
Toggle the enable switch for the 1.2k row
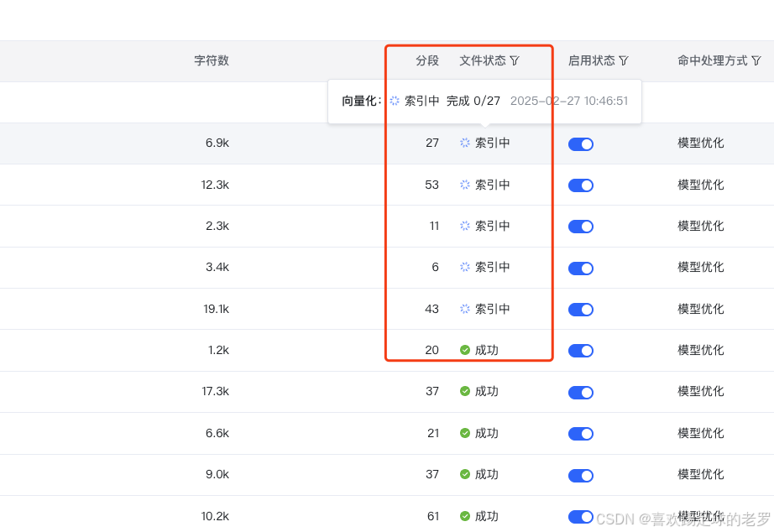[x=581, y=351]
